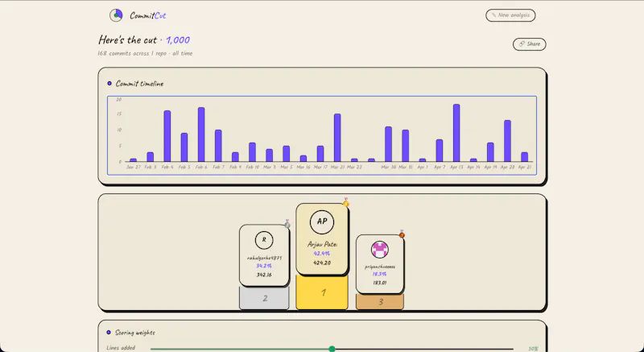Click the 429.20 score
Viewport: 644px width, 352px height.
pyautogui.click(x=322, y=263)
